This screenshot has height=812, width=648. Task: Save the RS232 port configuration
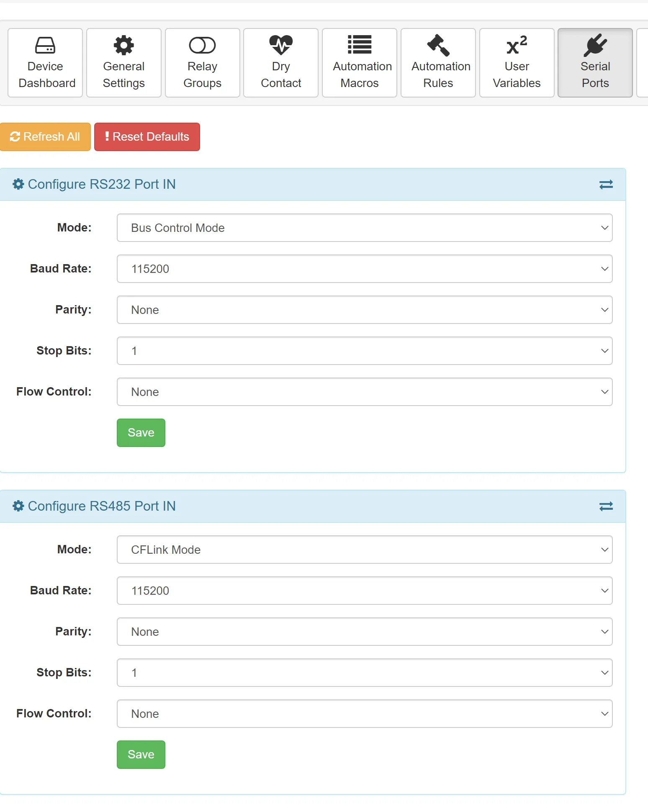[x=141, y=433]
